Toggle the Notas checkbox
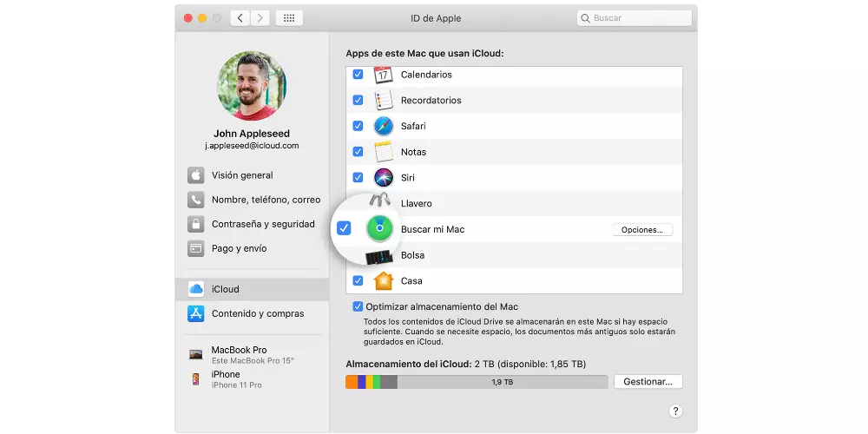The image size is (868, 434). point(358,152)
